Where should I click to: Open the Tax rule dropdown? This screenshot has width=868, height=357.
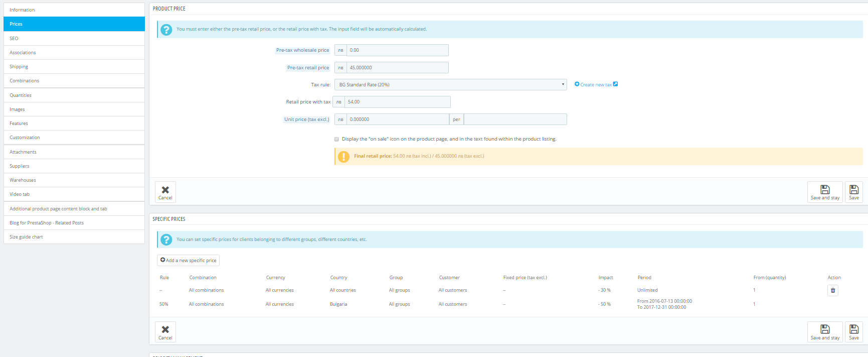[x=450, y=84]
